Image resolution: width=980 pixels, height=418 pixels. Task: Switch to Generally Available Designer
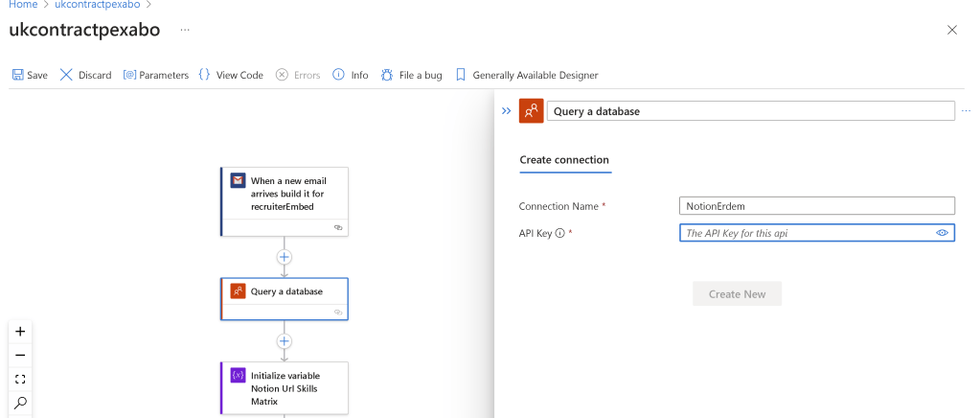tap(527, 75)
